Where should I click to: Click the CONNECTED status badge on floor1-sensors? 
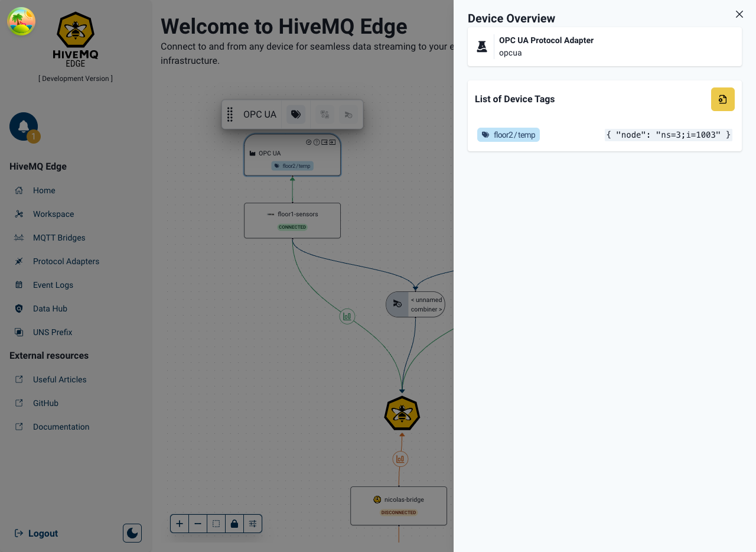pyautogui.click(x=292, y=227)
